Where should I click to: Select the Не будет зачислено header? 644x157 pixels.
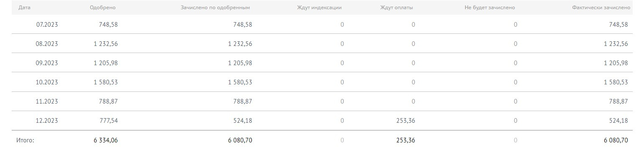[x=490, y=8]
